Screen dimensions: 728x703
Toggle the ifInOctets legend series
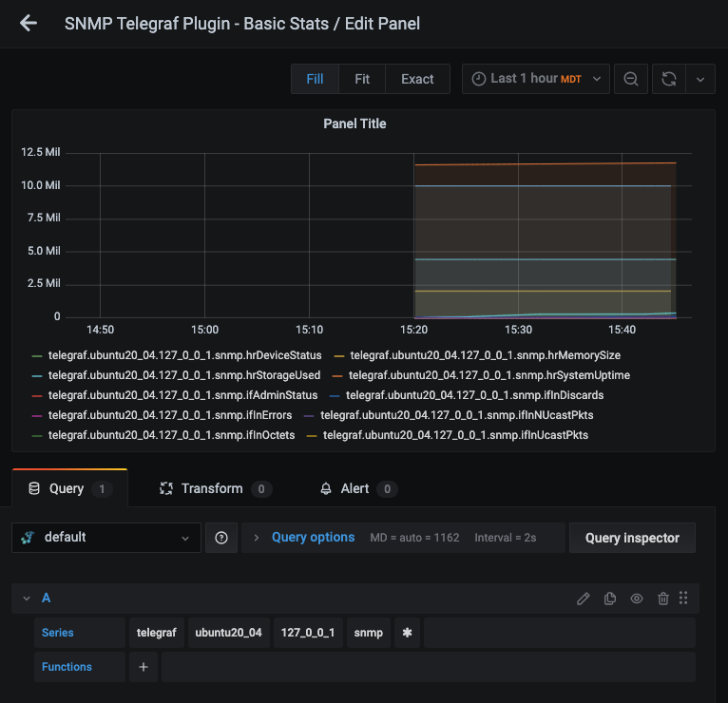(171, 435)
